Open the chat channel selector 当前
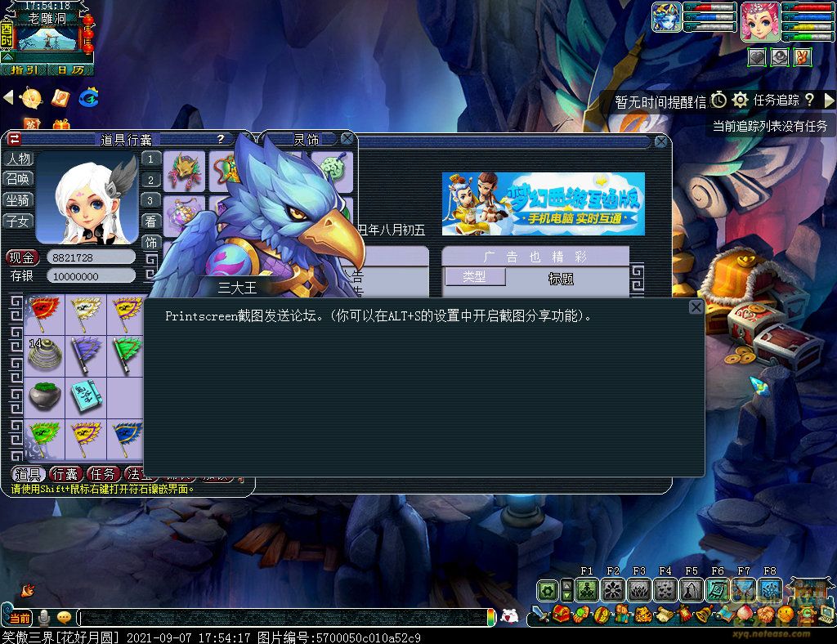Image resolution: width=837 pixels, height=644 pixels. [x=19, y=618]
